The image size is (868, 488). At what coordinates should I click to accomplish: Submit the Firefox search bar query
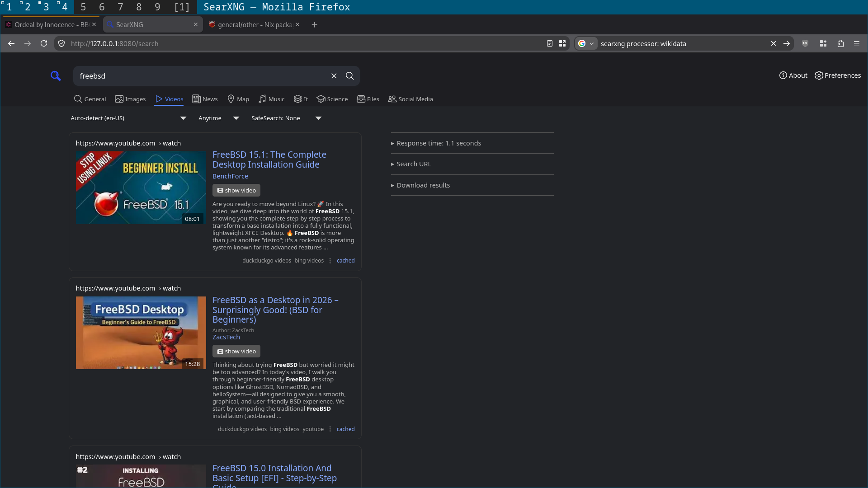coord(787,43)
